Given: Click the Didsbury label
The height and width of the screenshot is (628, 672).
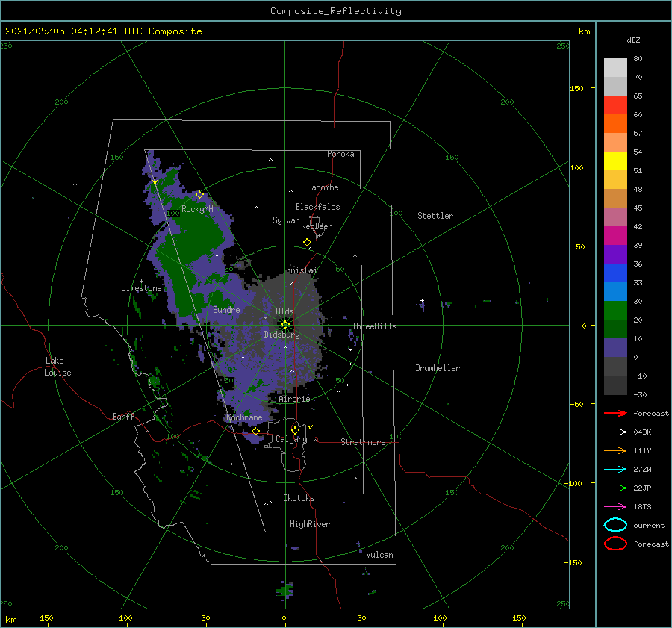Looking at the screenshot, I should [282, 335].
